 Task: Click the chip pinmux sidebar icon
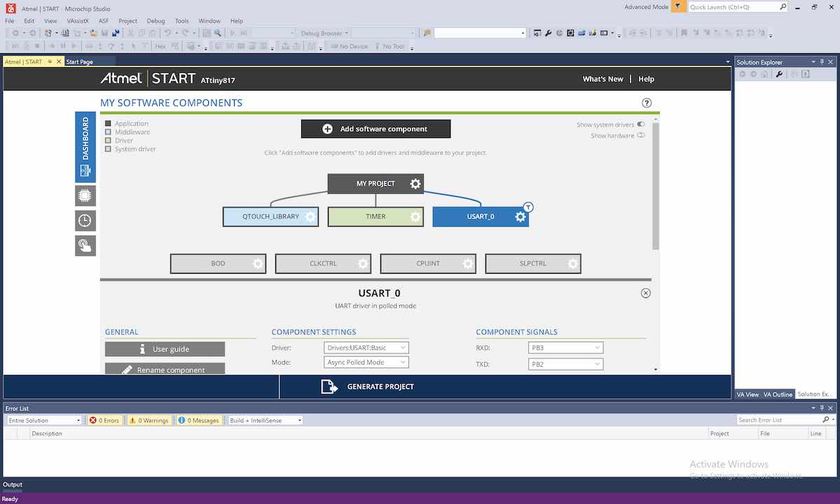tap(85, 195)
